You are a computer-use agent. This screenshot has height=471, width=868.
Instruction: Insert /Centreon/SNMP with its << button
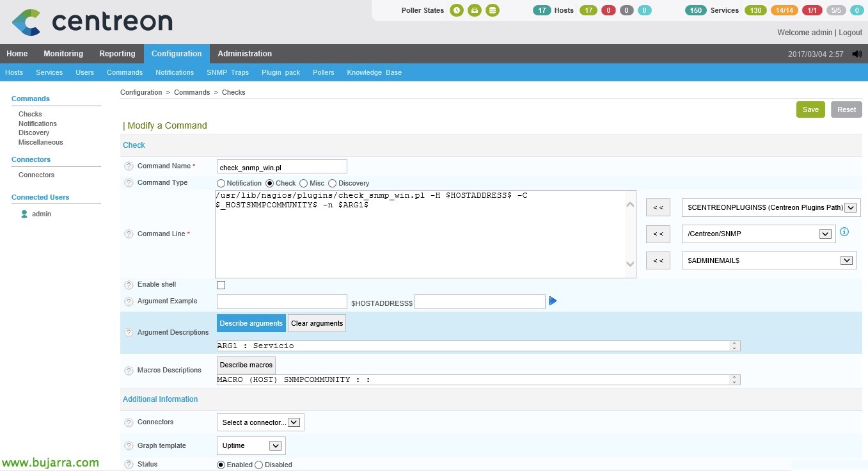pyautogui.click(x=658, y=234)
